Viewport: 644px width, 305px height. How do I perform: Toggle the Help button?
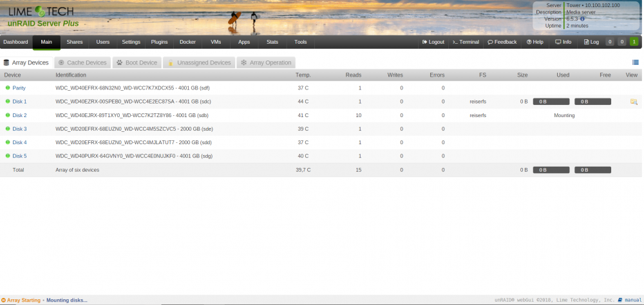click(535, 42)
